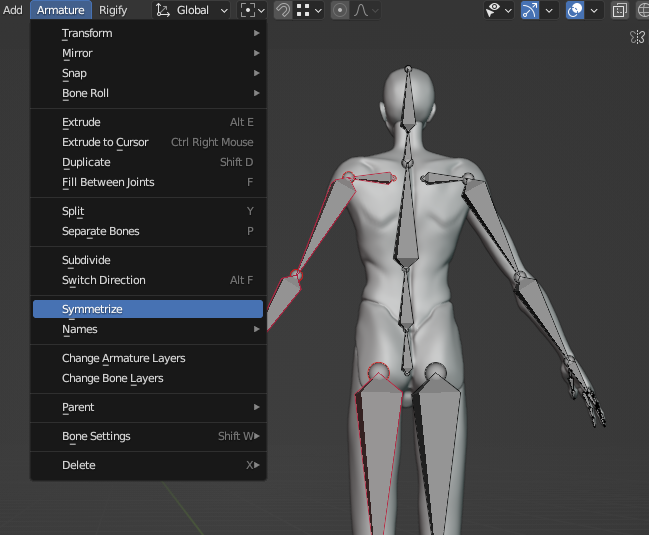Toggle X-ray view button
This screenshot has height=535, width=649.
coord(619,10)
